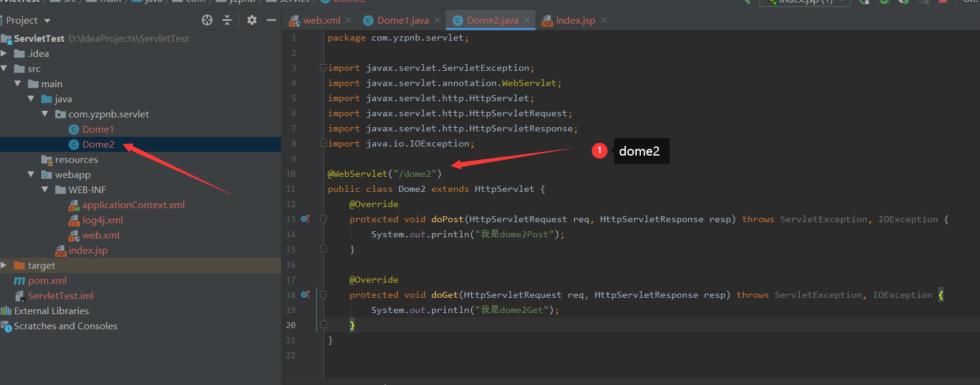Expand the target folder arrow

point(4,265)
